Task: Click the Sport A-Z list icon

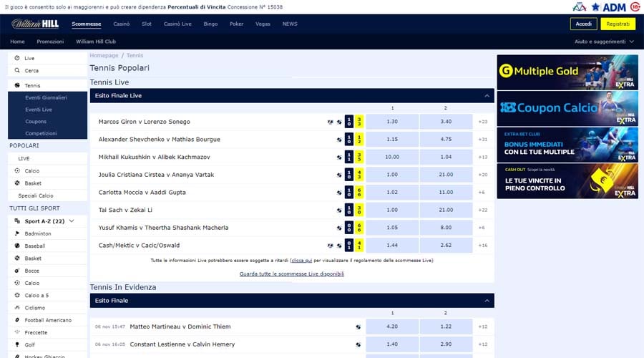Action: pos(17,221)
